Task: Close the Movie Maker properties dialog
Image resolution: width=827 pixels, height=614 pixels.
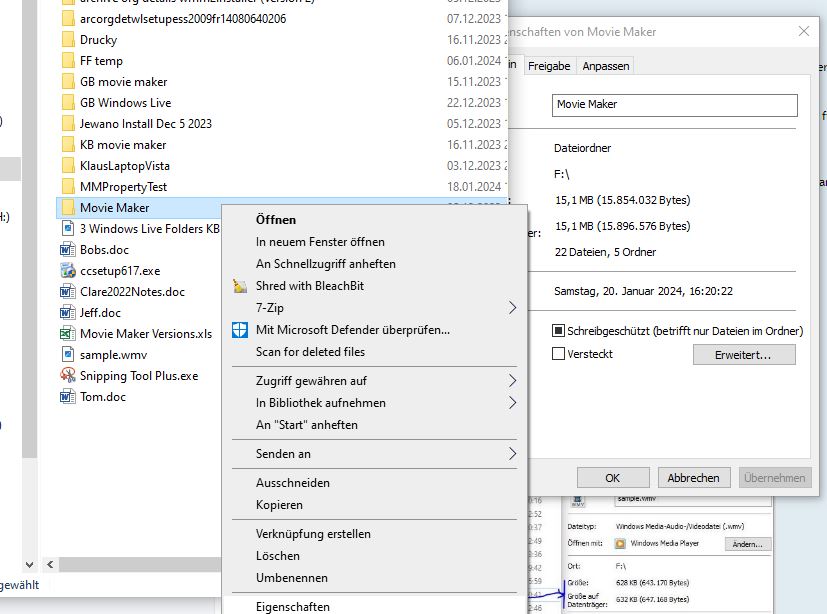Action: [x=804, y=32]
